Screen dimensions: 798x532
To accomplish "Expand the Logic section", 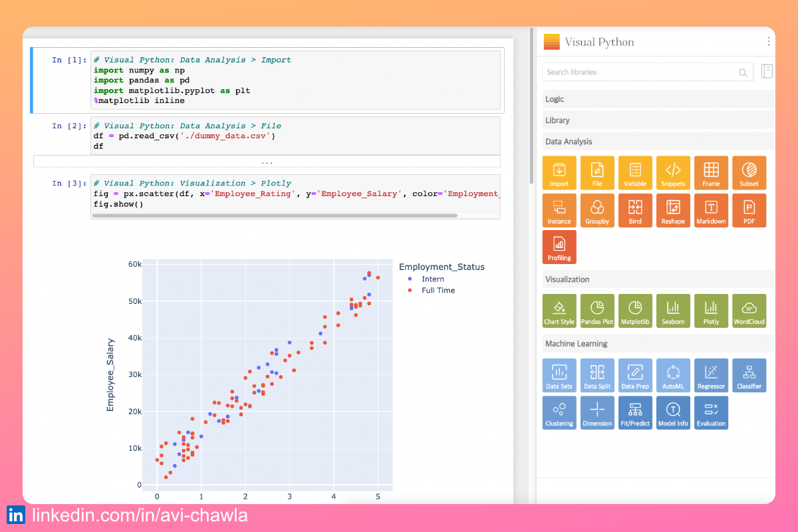I will point(657,98).
